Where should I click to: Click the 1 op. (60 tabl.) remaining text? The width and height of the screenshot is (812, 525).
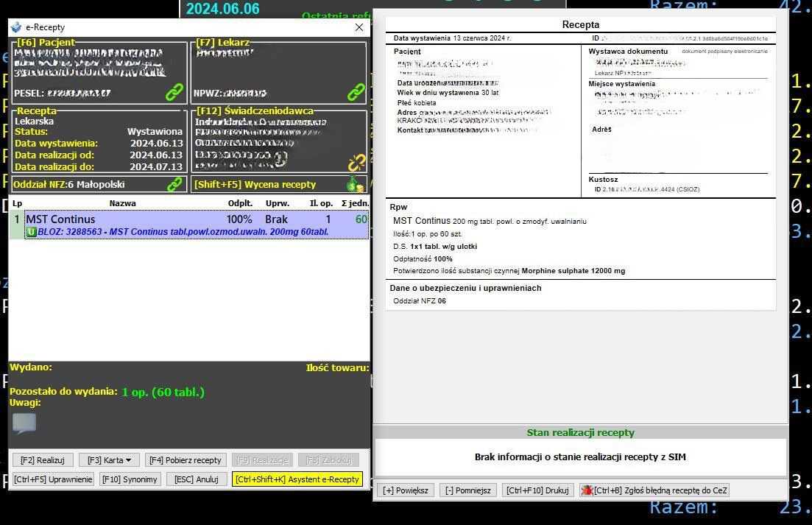(163, 392)
